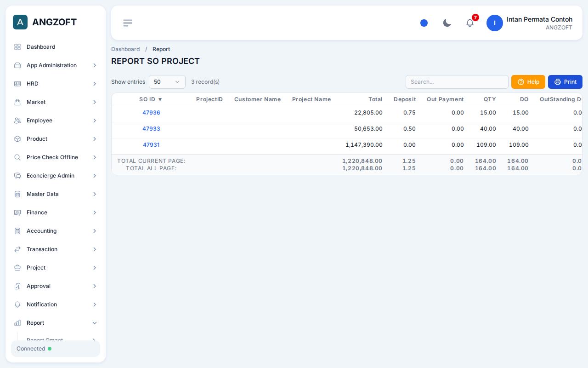Image resolution: width=588 pixels, height=368 pixels.
Task: Click the ANGZOFT logo icon
Action: pyautogui.click(x=20, y=22)
